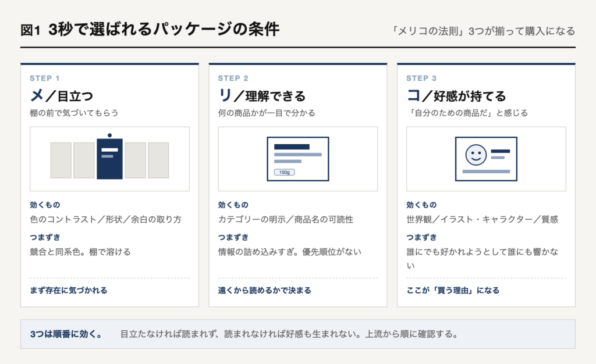Screen dimensions: 596x364
Task: Click 'つまずき' label in STEP 1 card
Action: 45,238
